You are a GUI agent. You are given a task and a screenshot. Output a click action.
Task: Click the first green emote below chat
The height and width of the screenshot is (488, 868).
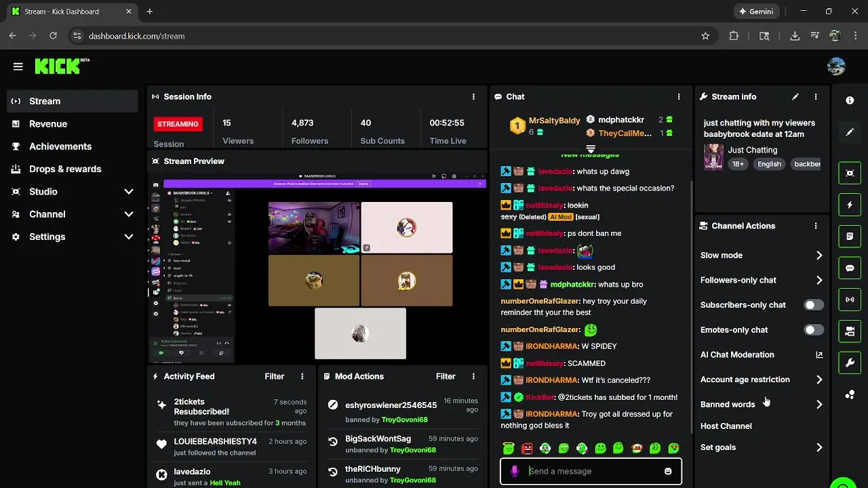(509, 448)
